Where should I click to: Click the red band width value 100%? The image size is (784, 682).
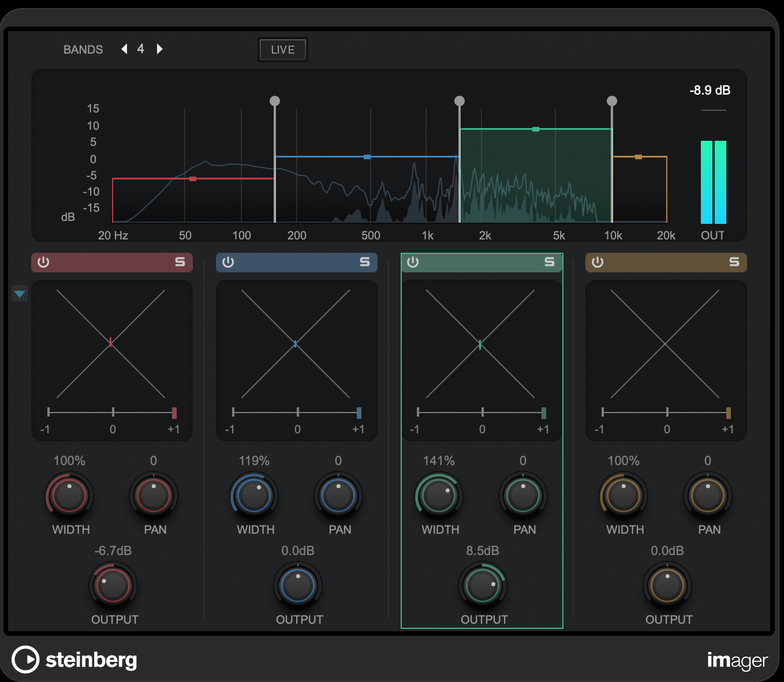click(x=69, y=461)
